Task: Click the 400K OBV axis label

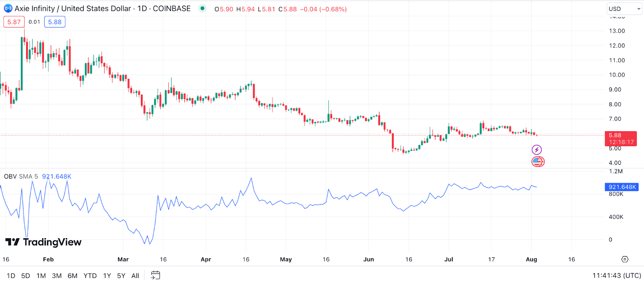Action: (616, 217)
